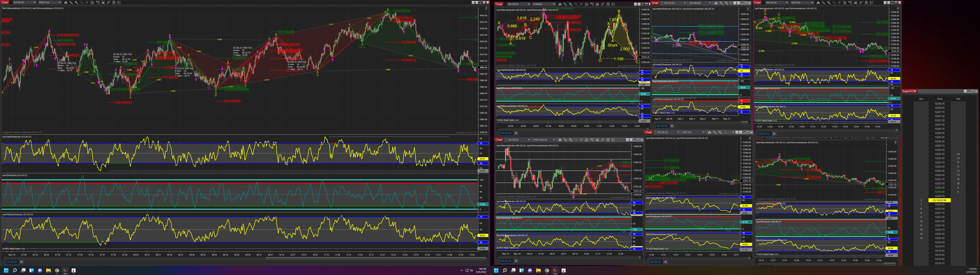Open bar type icon in ES chart toolbar
Viewport: 980px width, 275px height.
pyautogui.click(x=66, y=2)
